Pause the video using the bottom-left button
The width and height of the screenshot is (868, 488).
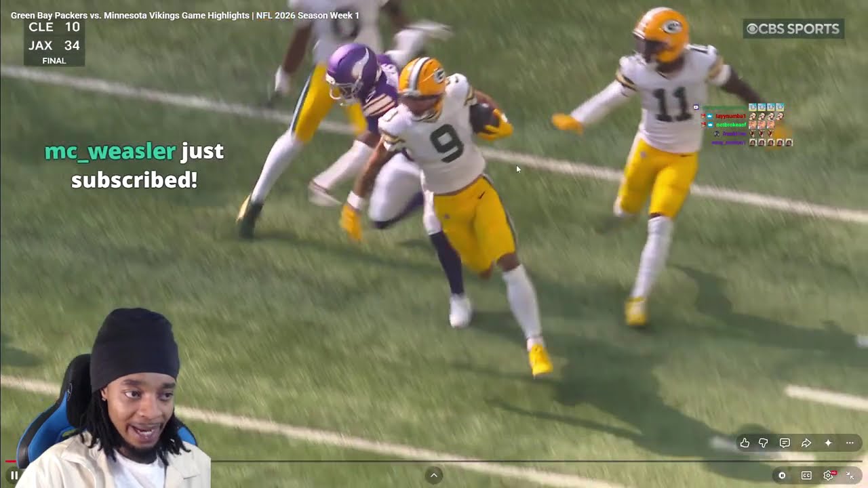pos(14,475)
